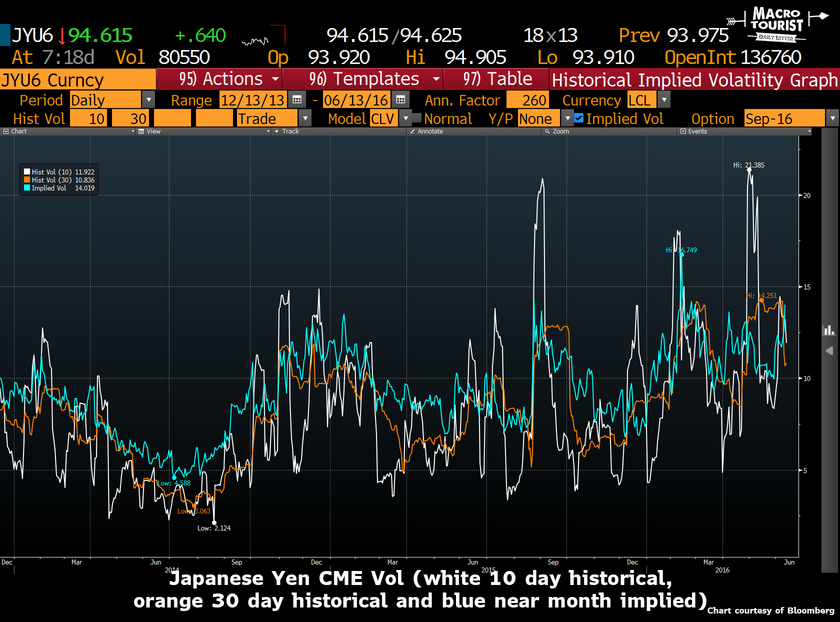This screenshot has width=840, height=622.
Task: Open the Y/P None dropdown
Action: [567, 118]
